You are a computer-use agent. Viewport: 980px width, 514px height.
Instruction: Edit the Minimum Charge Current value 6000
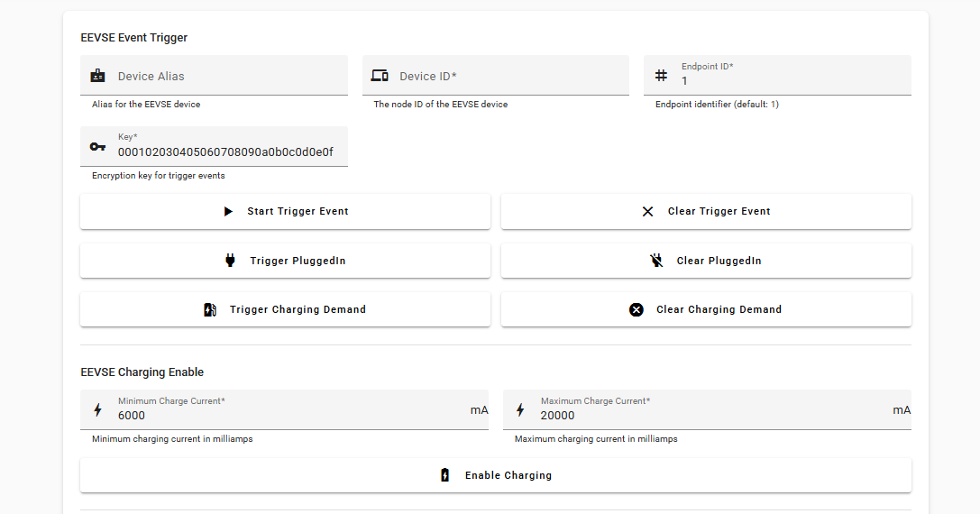289,416
